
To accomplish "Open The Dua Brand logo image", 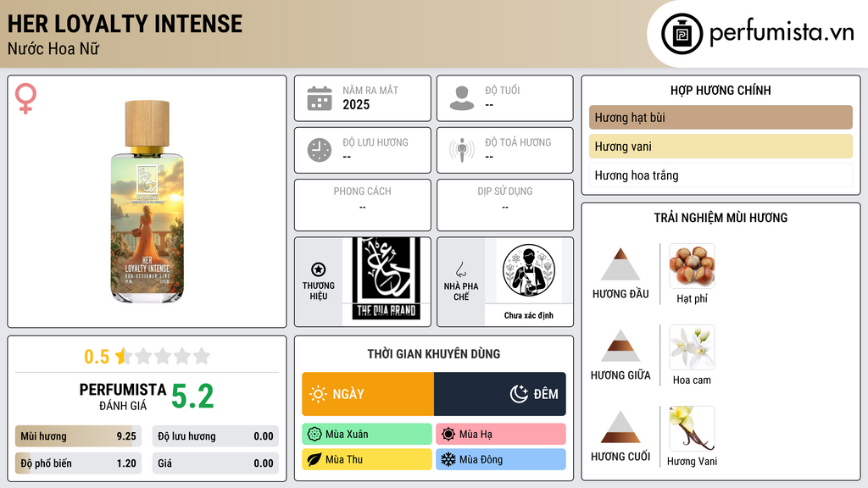I will 387,279.
